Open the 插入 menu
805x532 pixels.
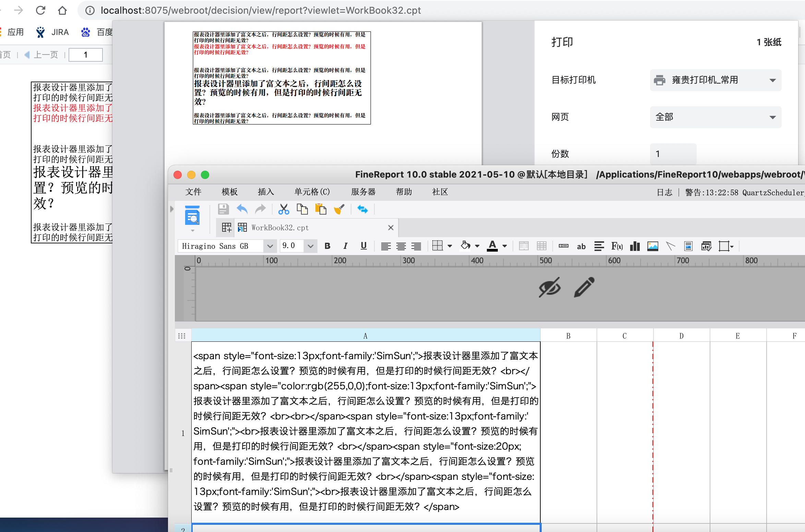point(266,192)
